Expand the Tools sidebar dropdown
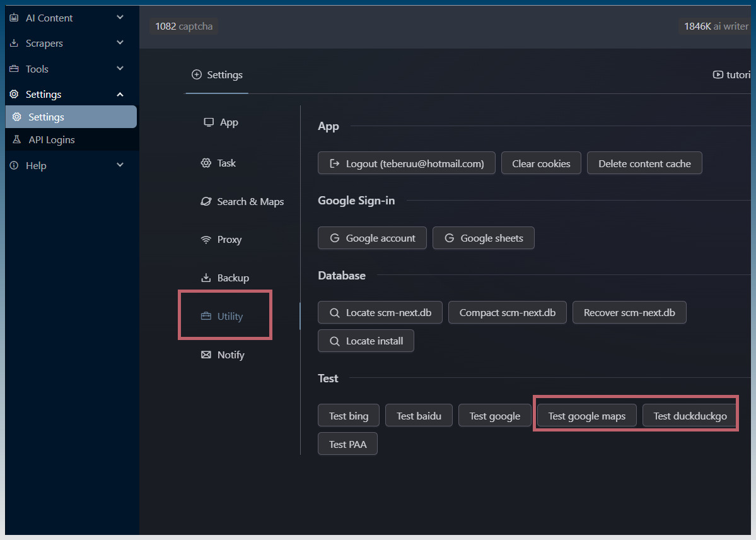This screenshot has width=756, height=540. tap(120, 69)
